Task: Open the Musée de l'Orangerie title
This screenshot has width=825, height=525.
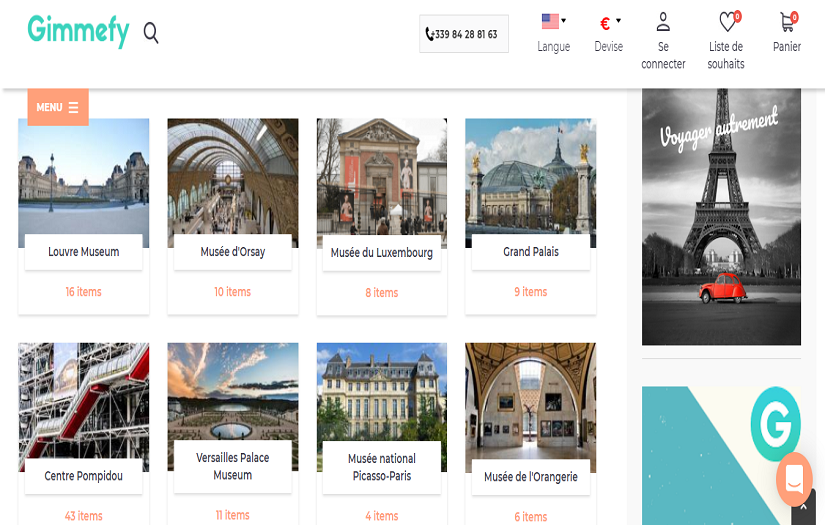Action: pyautogui.click(x=530, y=477)
